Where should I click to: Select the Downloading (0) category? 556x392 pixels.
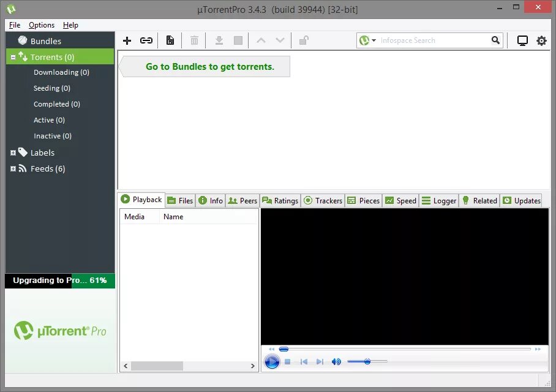pos(61,72)
